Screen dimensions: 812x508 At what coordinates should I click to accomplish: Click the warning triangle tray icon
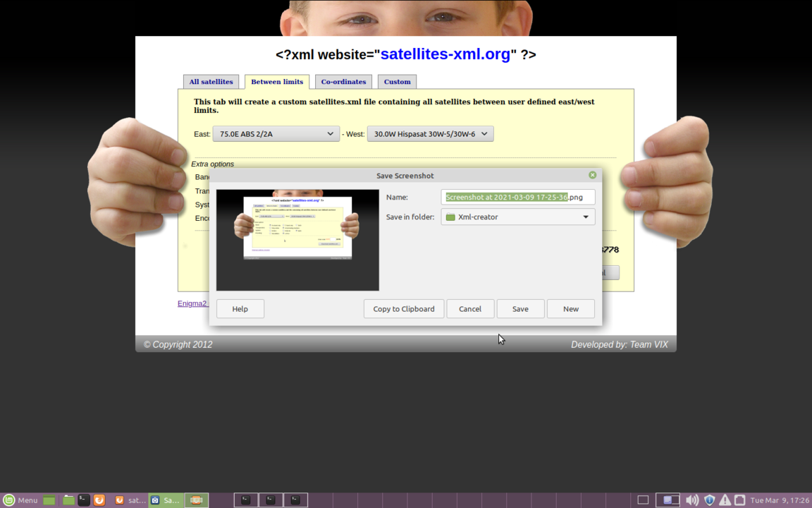[x=725, y=500]
